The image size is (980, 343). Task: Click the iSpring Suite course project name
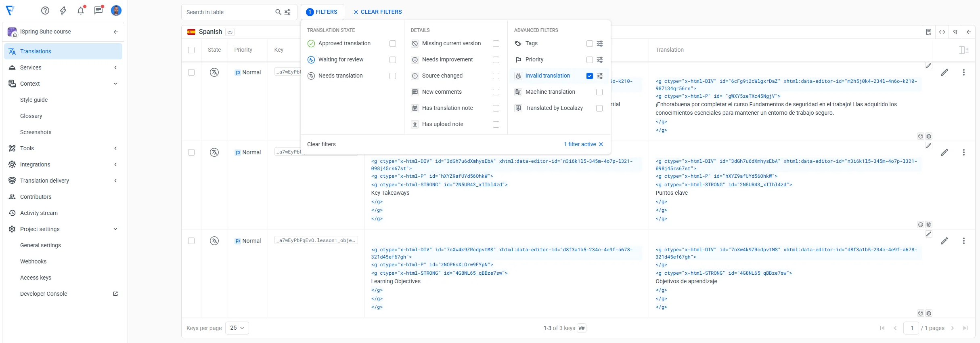pyautogui.click(x=46, y=32)
